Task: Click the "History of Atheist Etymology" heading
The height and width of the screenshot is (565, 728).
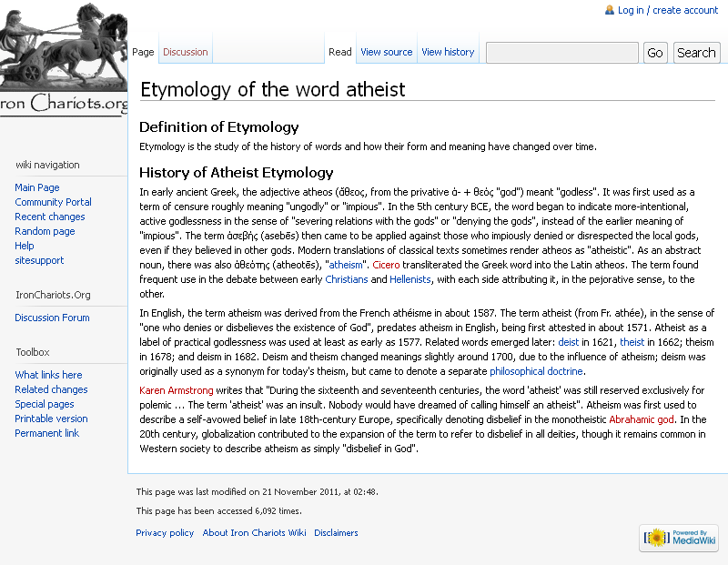Action: [x=237, y=173]
